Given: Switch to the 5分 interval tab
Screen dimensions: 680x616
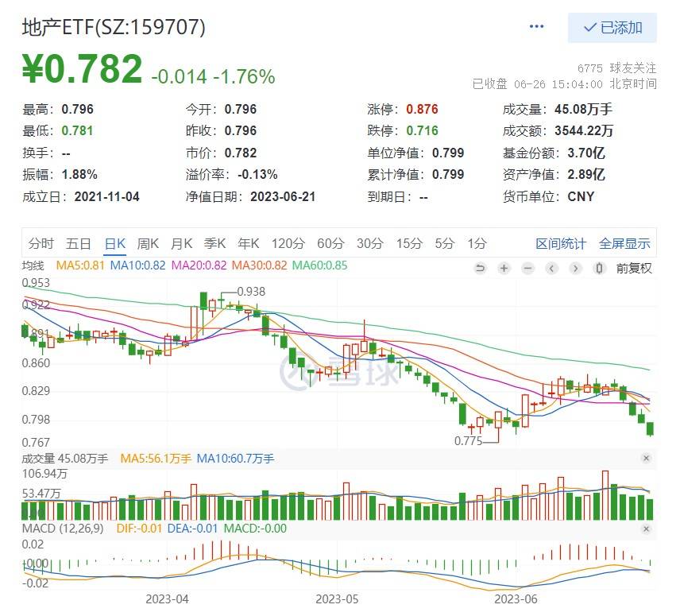Looking at the screenshot, I should click(445, 243).
